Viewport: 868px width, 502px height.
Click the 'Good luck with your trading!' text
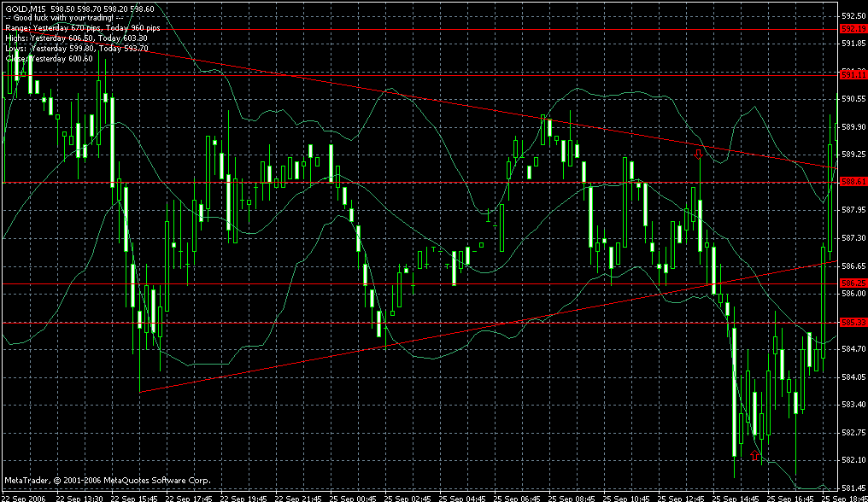(64, 18)
